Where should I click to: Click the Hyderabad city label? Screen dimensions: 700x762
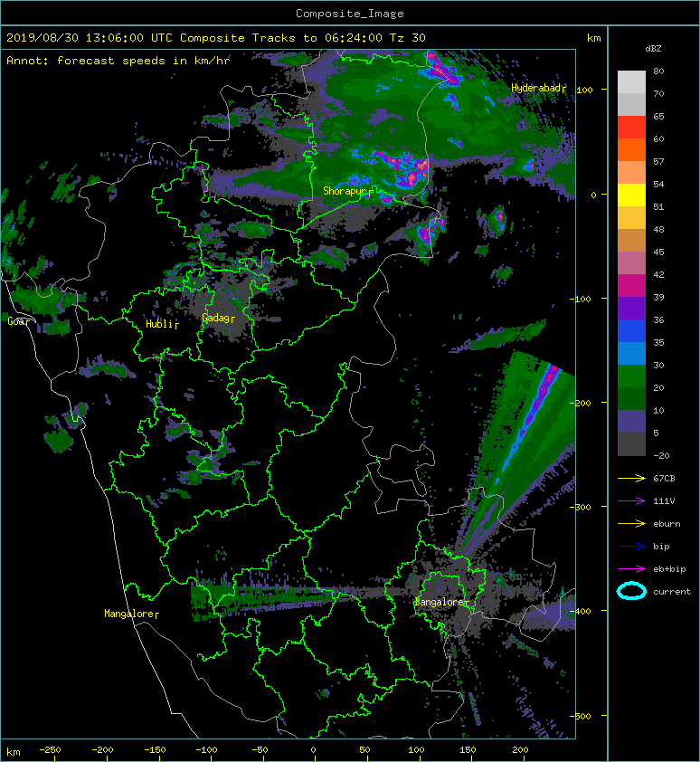pos(536,88)
